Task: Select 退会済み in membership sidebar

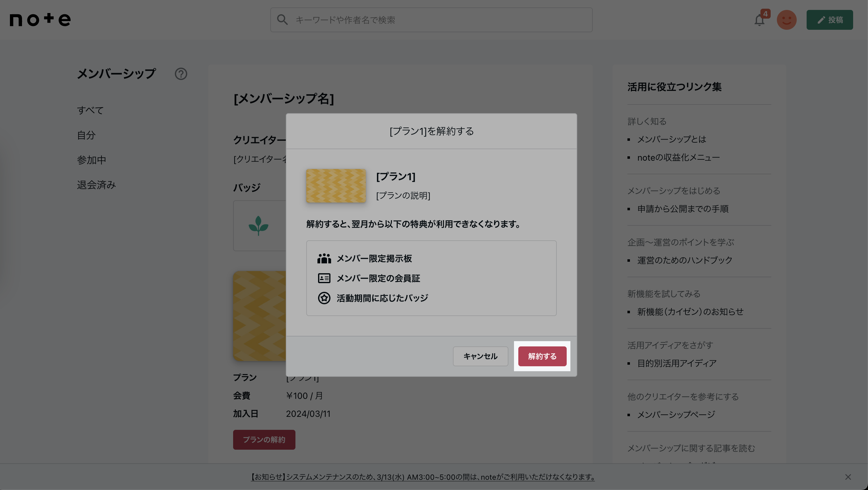Action: [96, 185]
